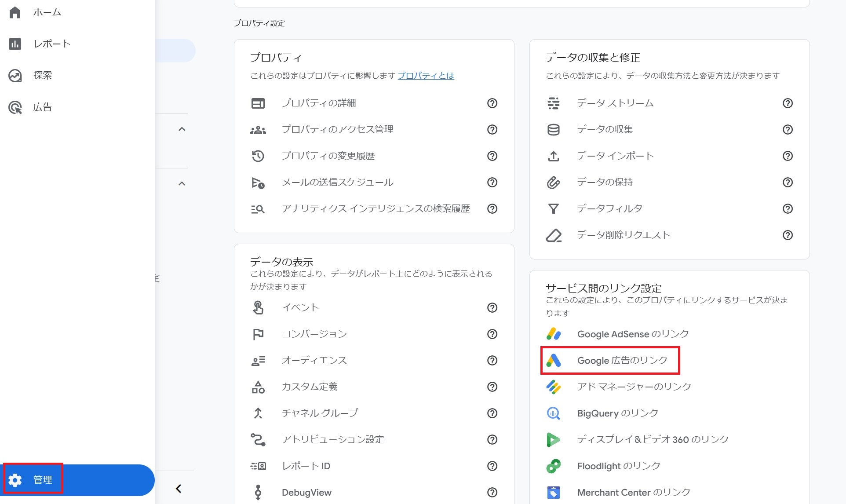
Task: Select the Google AdSense link icon
Action: point(554,334)
